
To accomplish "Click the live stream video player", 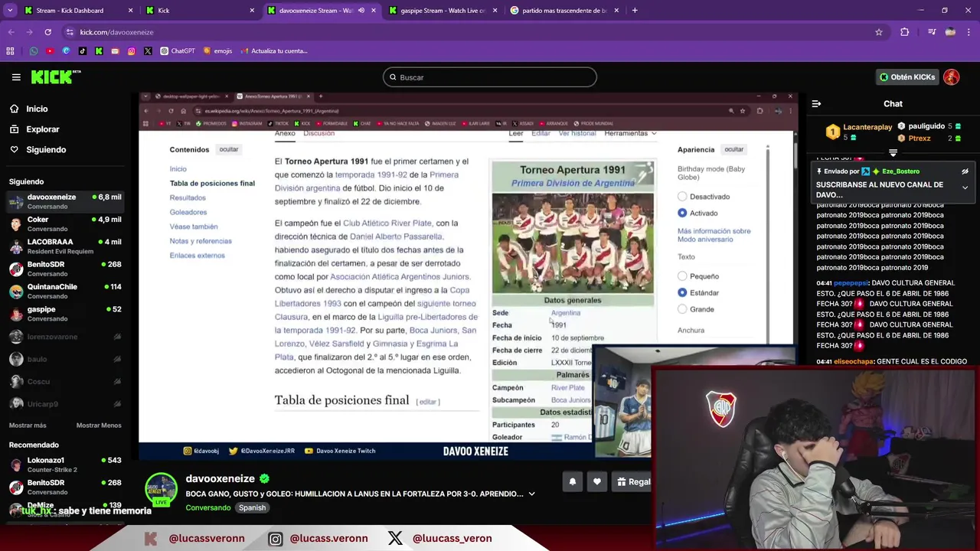I will click(468, 275).
